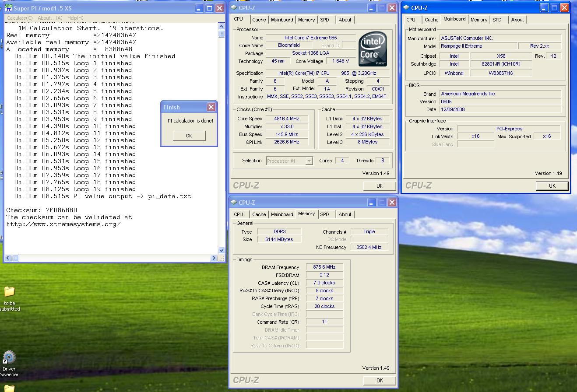577x392 pixels.
Task: Click the Checksum: 7FD86BB0 line
Action: (42, 210)
